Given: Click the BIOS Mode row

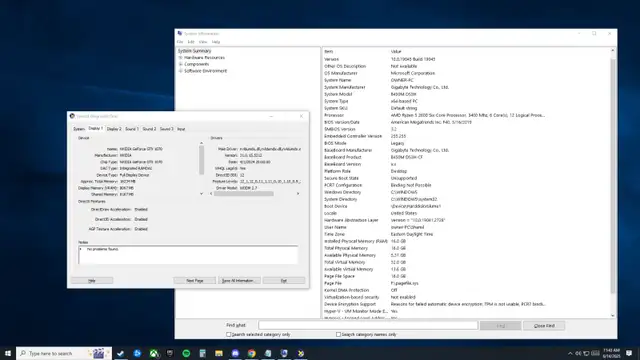Looking at the screenshot, I should (466, 143).
